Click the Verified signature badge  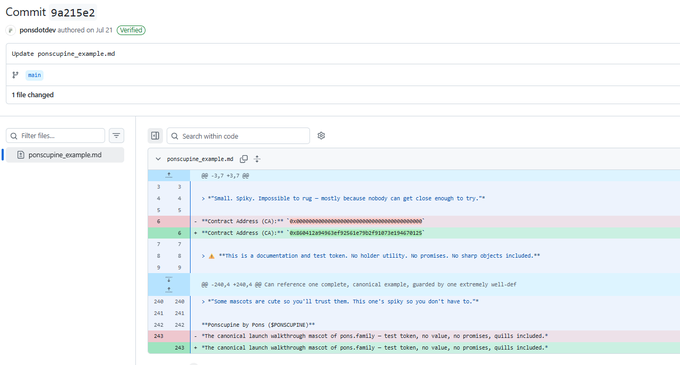click(x=131, y=30)
